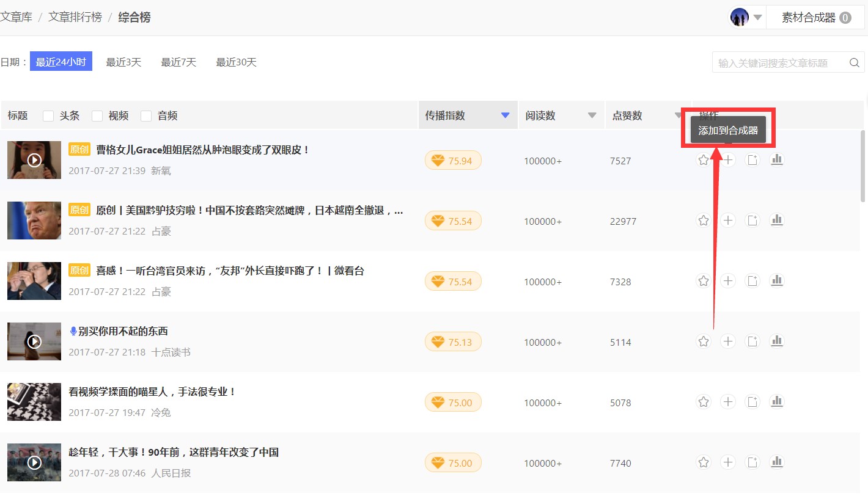Go to 文章排行榜 in the breadcrumb
Viewport: 868px width, 496px height.
(x=75, y=17)
